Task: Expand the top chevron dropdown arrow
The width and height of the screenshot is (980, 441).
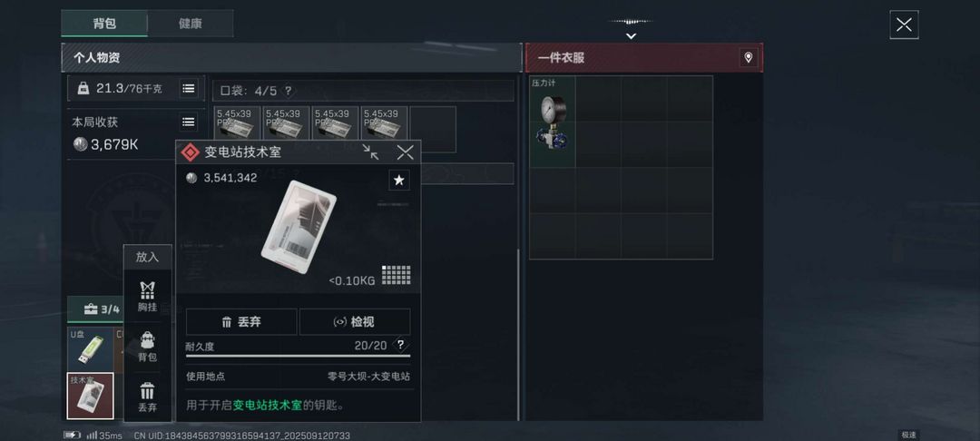Action: (x=632, y=35)
